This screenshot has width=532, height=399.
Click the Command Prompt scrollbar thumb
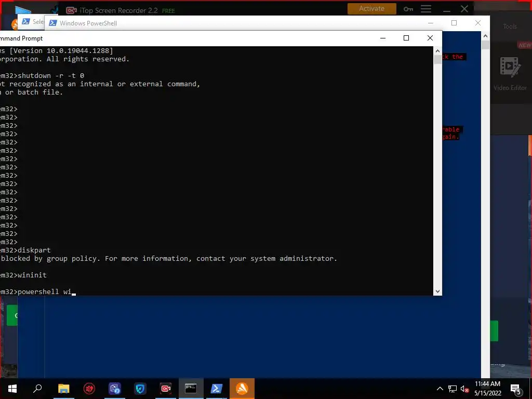437,59
